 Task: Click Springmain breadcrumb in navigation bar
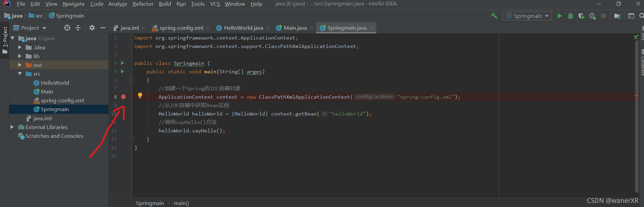[x=66, y=16]
